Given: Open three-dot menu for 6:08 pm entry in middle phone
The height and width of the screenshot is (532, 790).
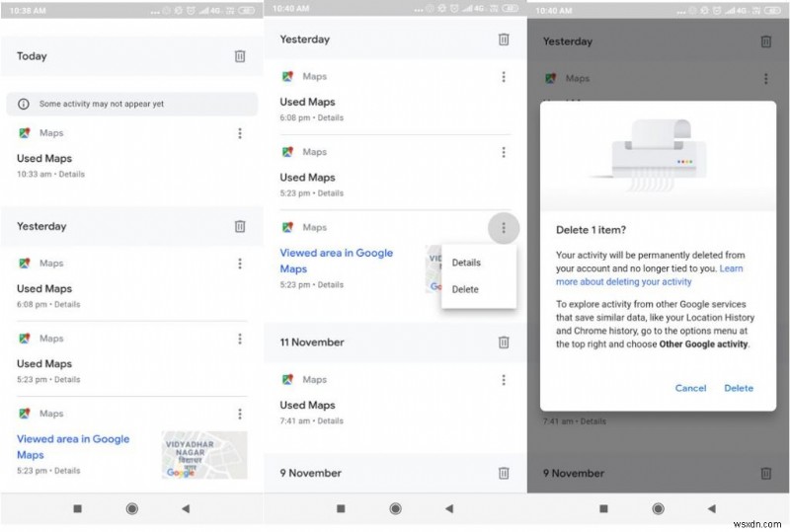Looking at the screenshot, I should tap(504, 77).
